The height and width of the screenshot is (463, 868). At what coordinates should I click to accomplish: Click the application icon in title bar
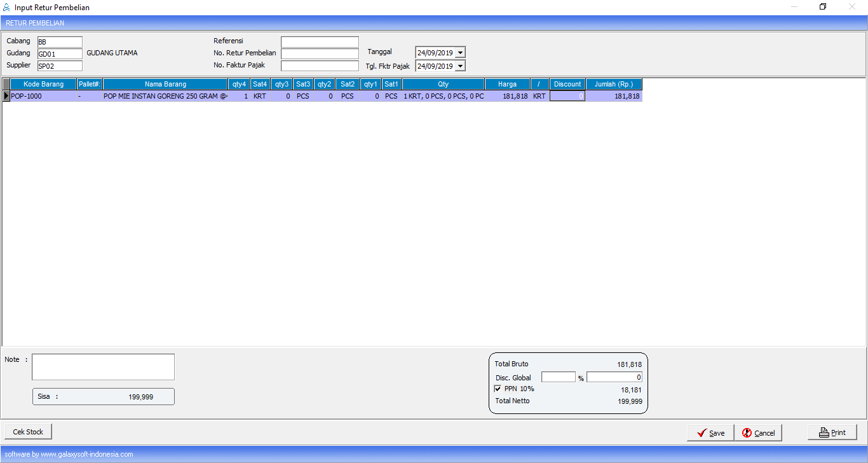click(x=7, y=8)
